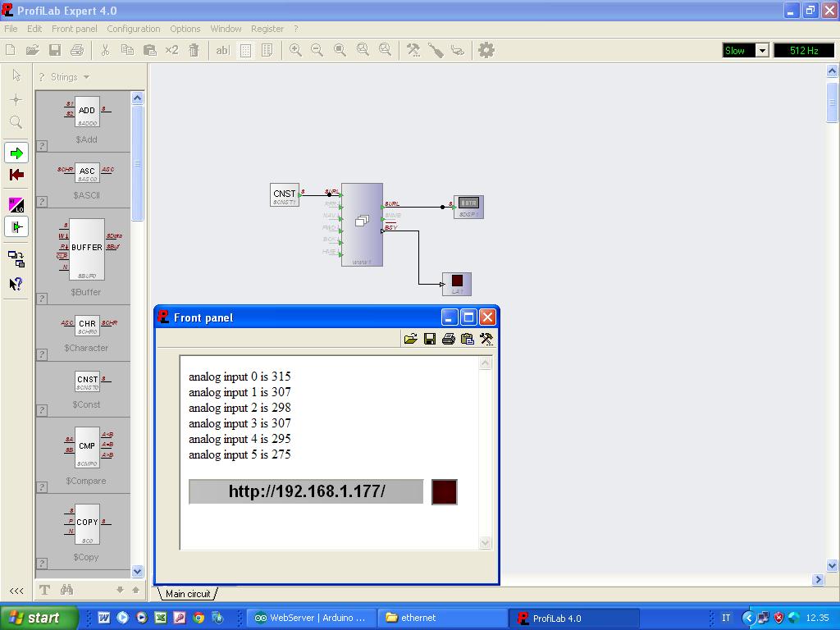Open the Edit menu
The width and height of the screenshot is (840, 630).
click(34, 29)
